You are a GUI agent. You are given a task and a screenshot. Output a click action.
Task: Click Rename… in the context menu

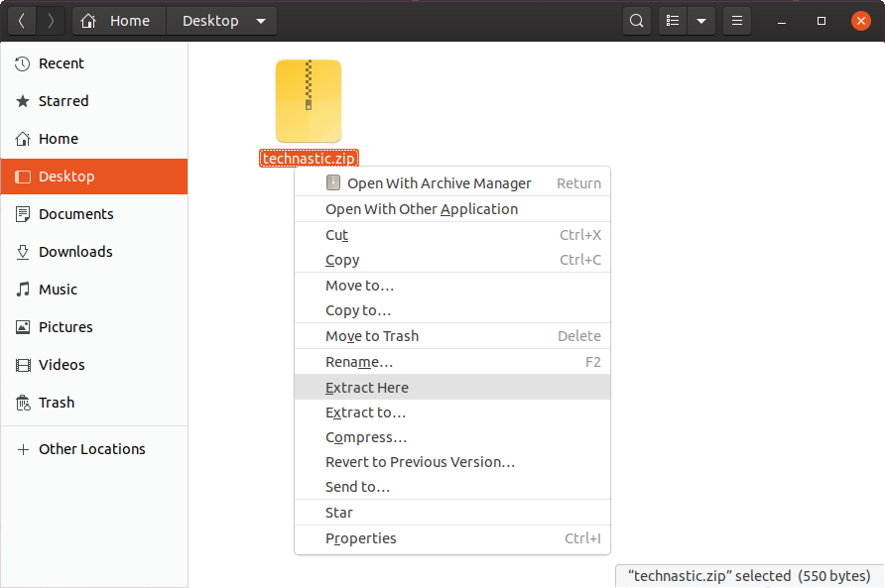click(x=359, y=362)
